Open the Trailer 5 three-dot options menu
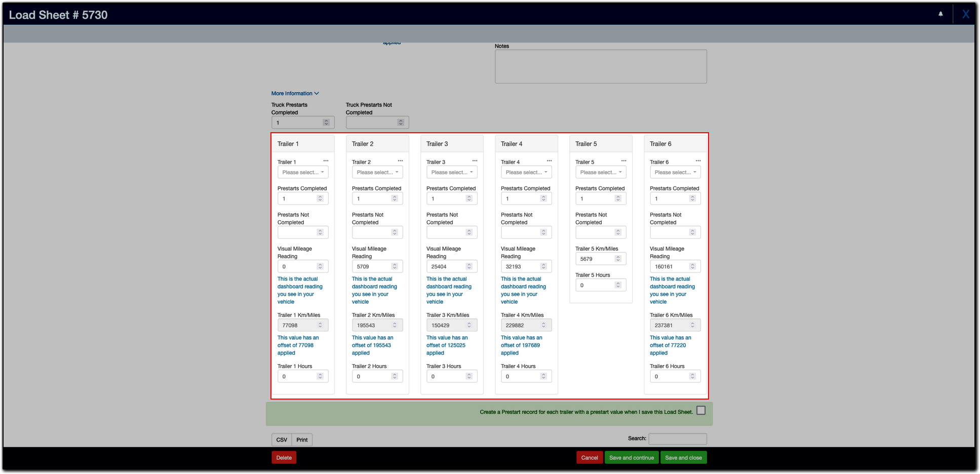Image resolution: width=980 pixels, height=474 pixels. pyautogui.click(x=623, y=161)
